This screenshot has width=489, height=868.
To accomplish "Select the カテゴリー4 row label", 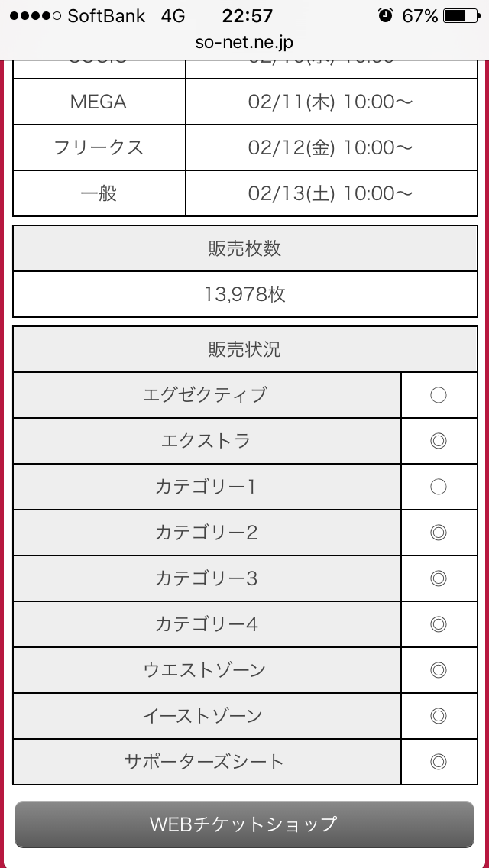I will pos(206,624).
